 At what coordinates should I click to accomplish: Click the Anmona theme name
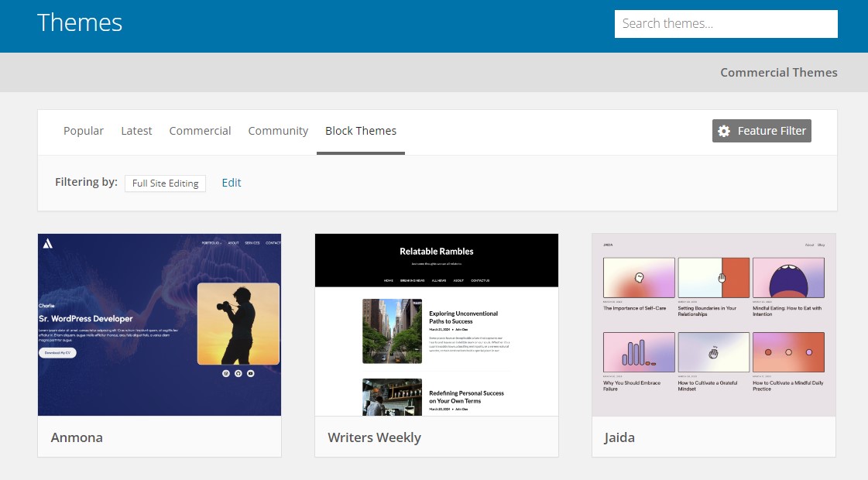click(x=77, y=437)
